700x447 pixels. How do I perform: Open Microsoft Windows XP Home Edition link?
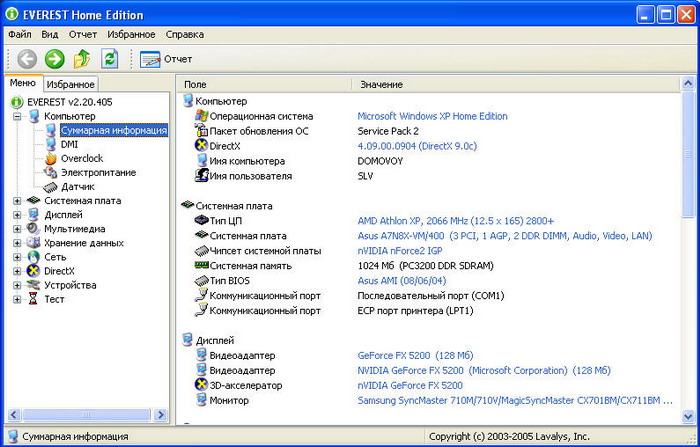point(432,116)
